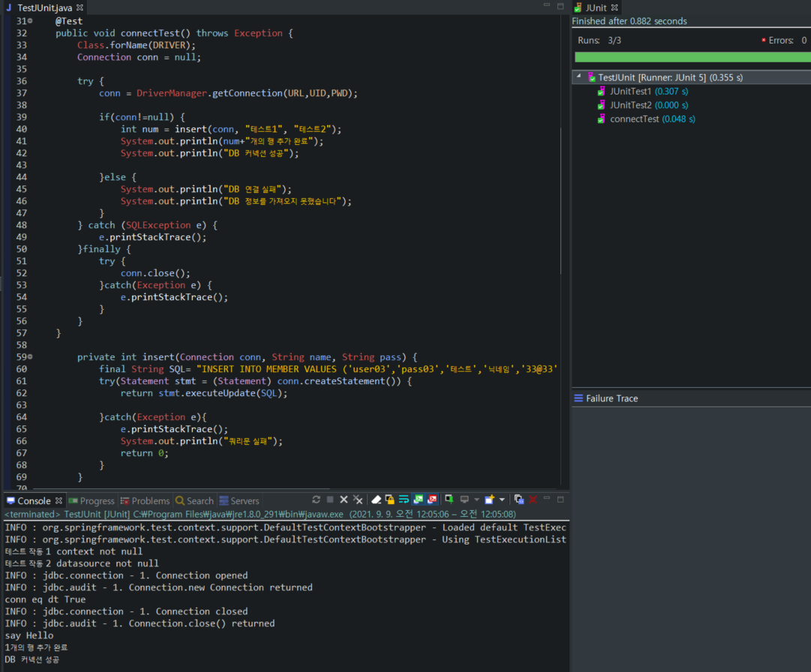The height and width of the screenshot is (672, 811).
Task: Click the Display Selected Console monitor icon
Action: pyautogui.click(x=464, y=499)
